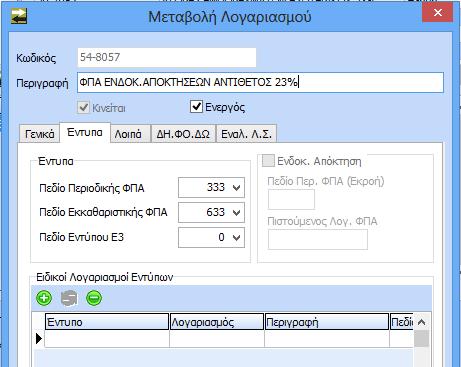Click the grid's Περιγραφή column header
This screenshot has height=367, width=461.
tap(327, 322)
